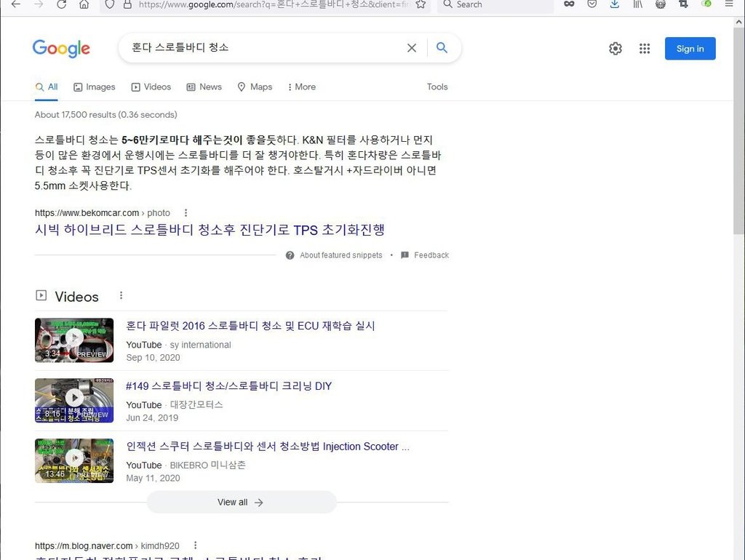Open the 시빅 하이브리드 스로틀바디 result link
745x560 pixels.
(x=210, y=230)
